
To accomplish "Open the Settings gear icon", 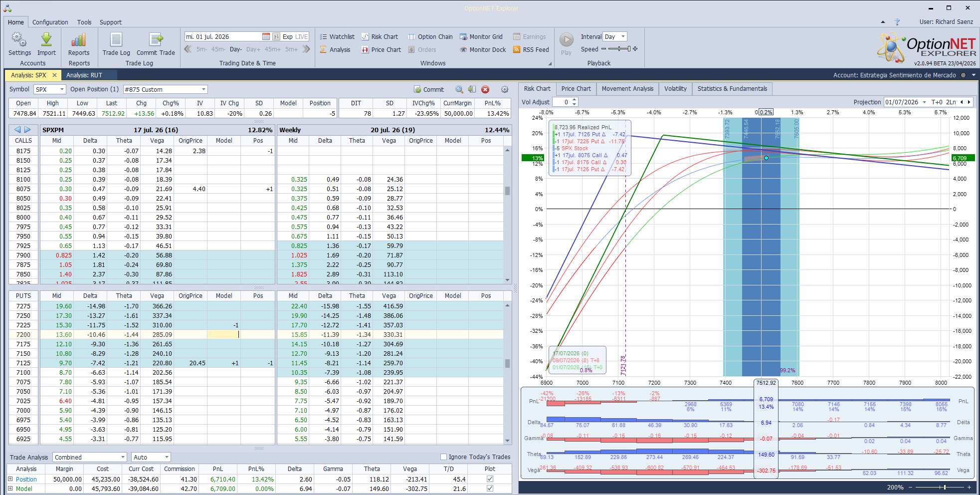I will [19, 40].
